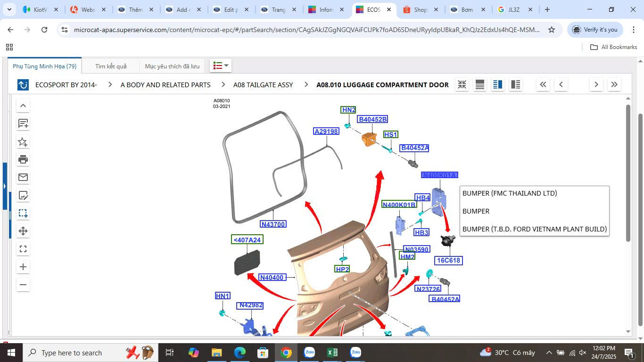
Task: Zoom out with the minus icon
Action: click(23, 285)
